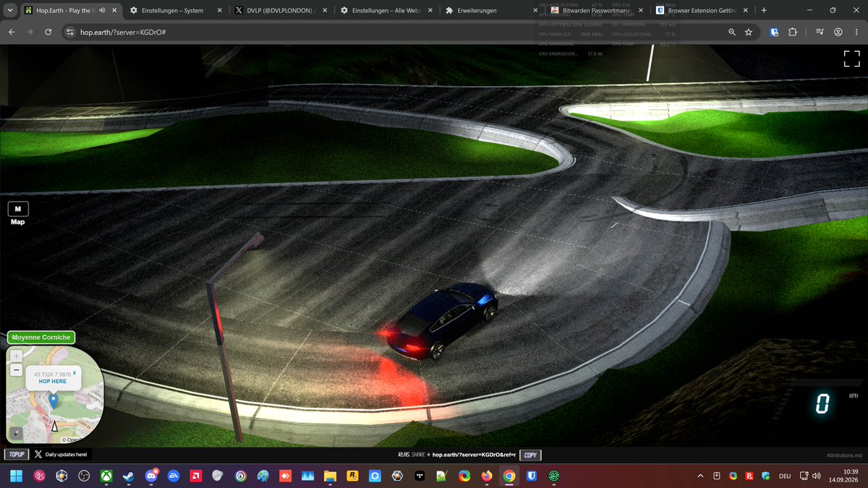Launch Steam from the taskbar
This screenshot has width=868, height=488.
[x=129, y=476]
